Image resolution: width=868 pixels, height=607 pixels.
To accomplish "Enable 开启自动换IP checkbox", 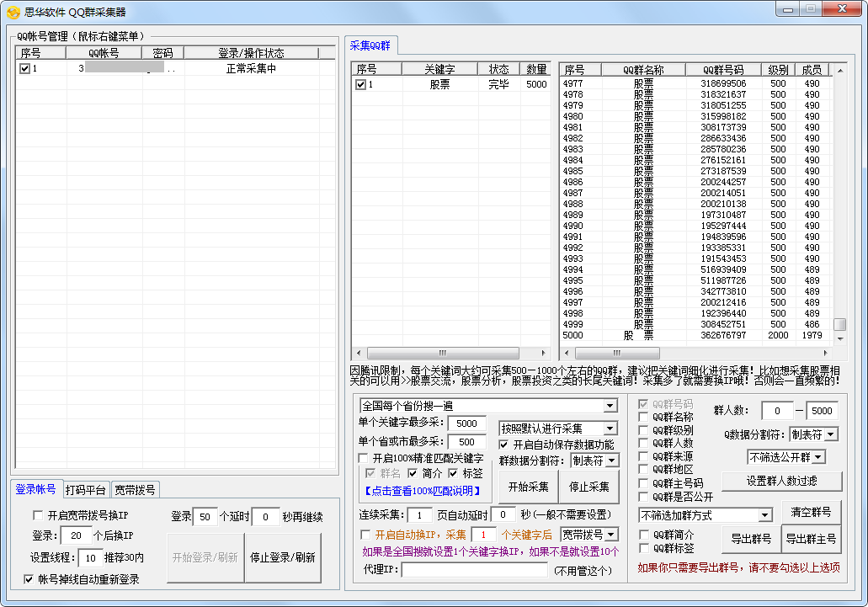I will pyautogui.click(x=365, y=535).
